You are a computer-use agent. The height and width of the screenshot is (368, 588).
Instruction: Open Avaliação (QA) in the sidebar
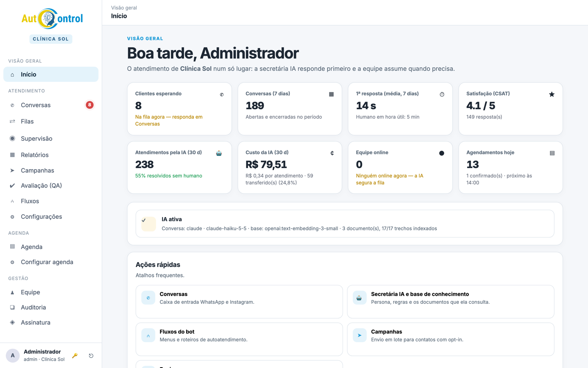pos(51,186)
